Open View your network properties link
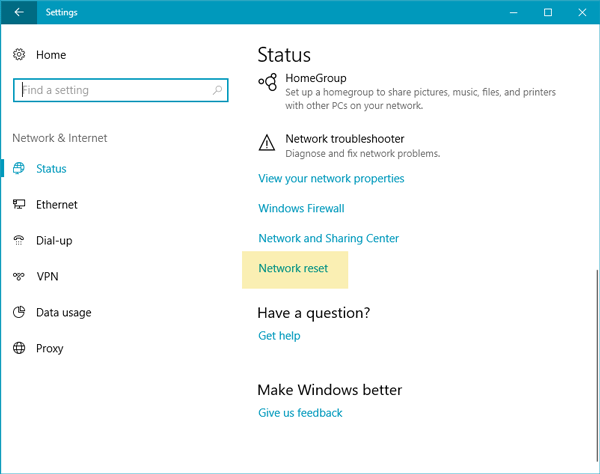The height and width of the screenshot is (474, 600). point(331,178)
